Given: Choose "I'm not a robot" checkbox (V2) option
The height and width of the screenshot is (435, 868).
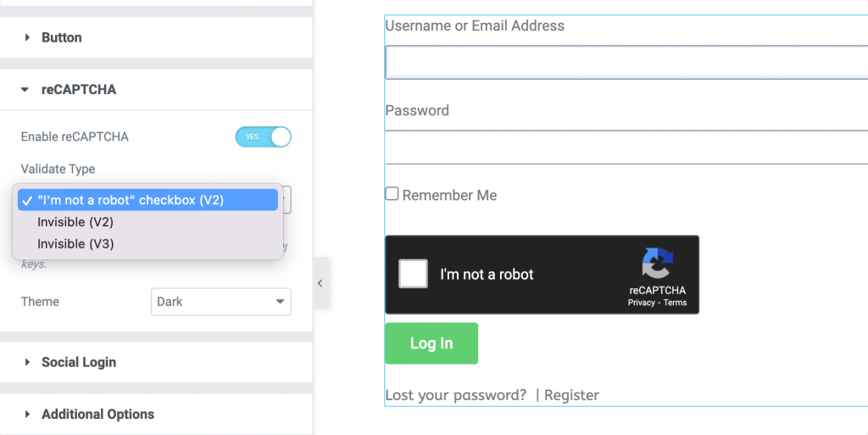Looking at the screenshot, I should (x=131, y=200).
